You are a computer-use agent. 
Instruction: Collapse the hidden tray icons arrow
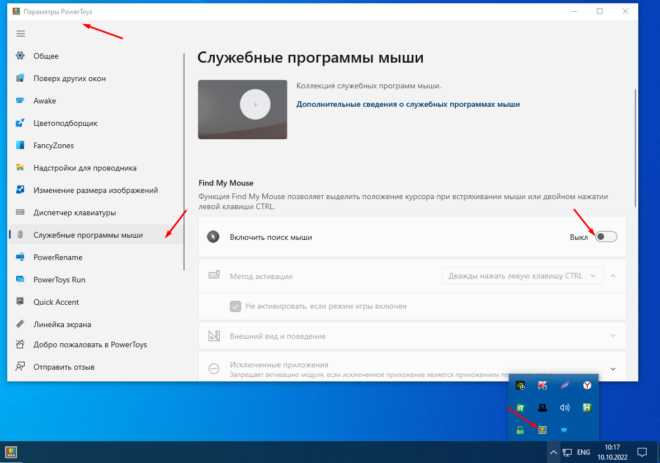553,452
